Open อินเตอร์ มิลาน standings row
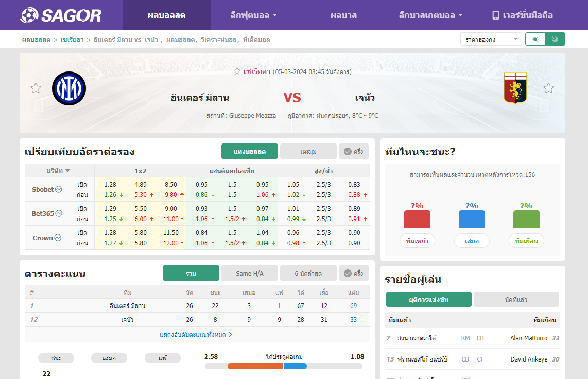 197,305
